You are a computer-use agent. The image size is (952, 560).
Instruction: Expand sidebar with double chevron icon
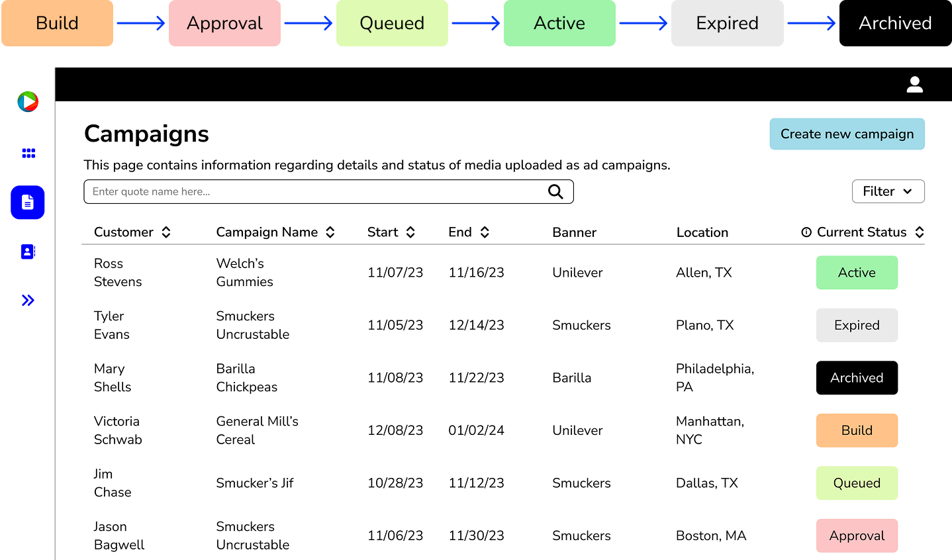pos(28,301)
